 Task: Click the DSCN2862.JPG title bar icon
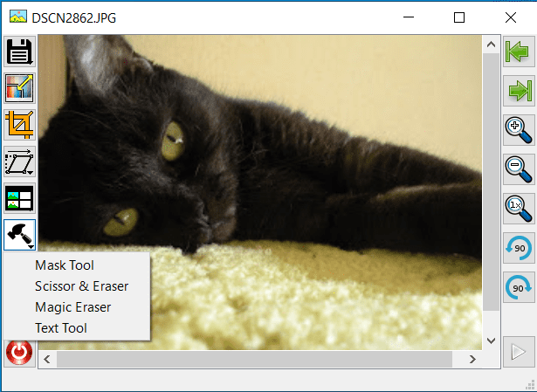click(18, 17)
